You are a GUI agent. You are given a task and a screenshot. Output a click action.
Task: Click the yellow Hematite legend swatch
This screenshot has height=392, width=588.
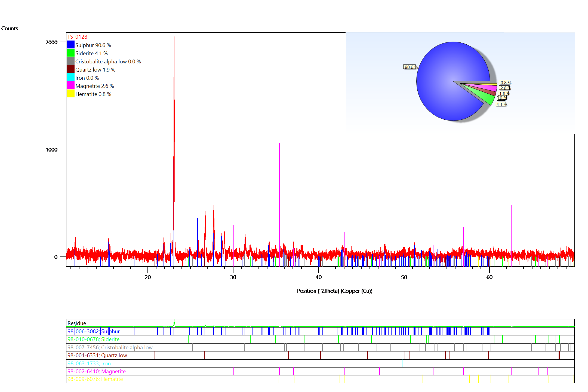[x=70, y=94]
